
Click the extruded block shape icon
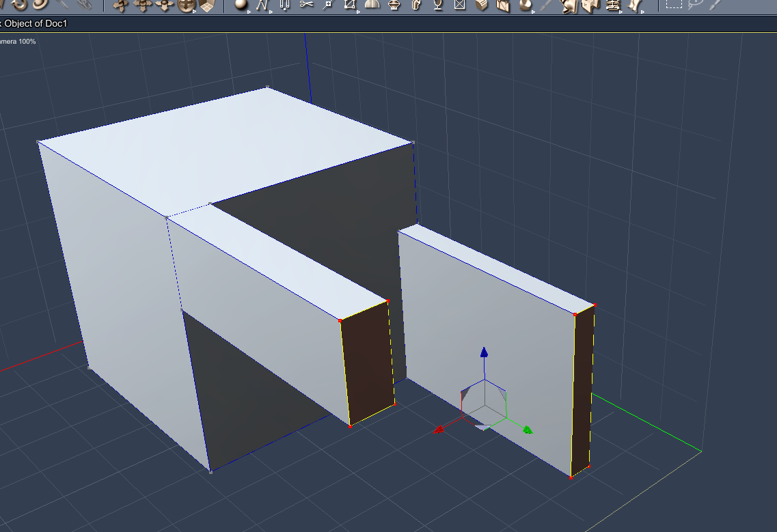click(590, 6)
